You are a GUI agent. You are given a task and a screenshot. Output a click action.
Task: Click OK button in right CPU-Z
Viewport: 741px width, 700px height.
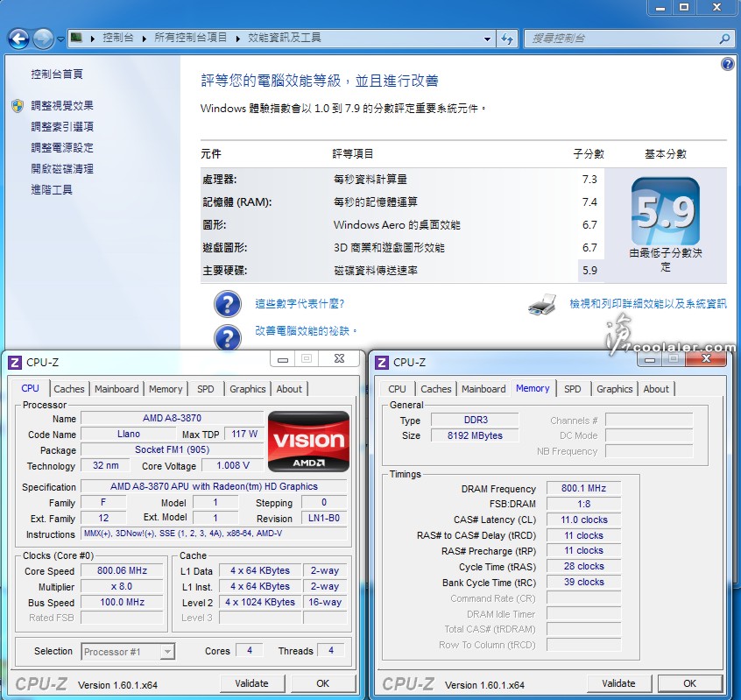pyautogui.click(x=690, y=683)
